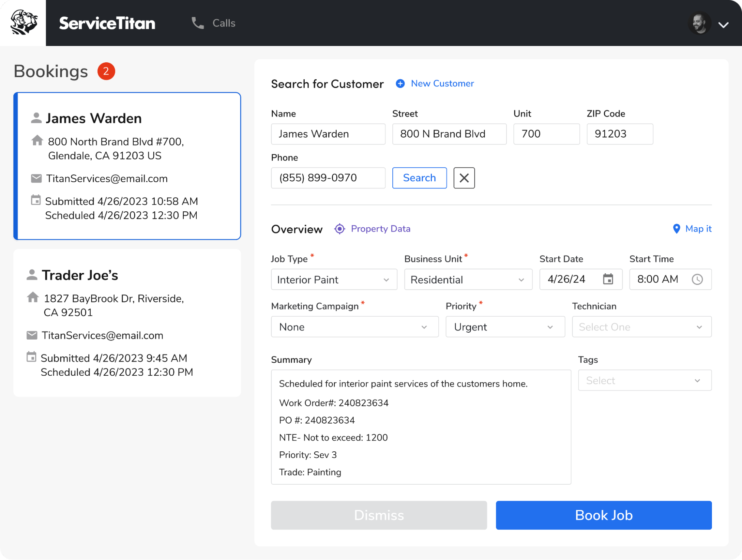Open the Business Unit dropdown
Image resolution: width=742 pixels, height=560 pixels.
(x=468, y=279)
